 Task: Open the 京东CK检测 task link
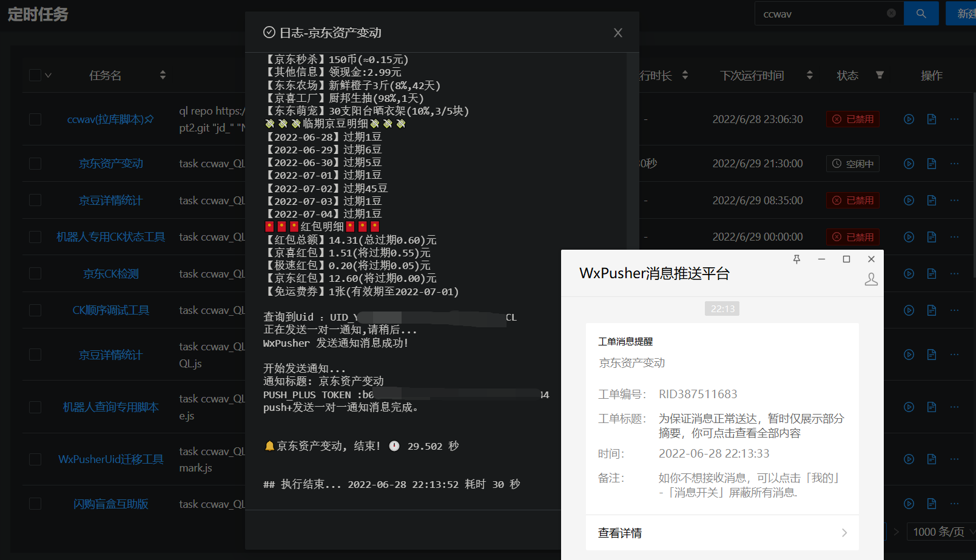(111, 274)
